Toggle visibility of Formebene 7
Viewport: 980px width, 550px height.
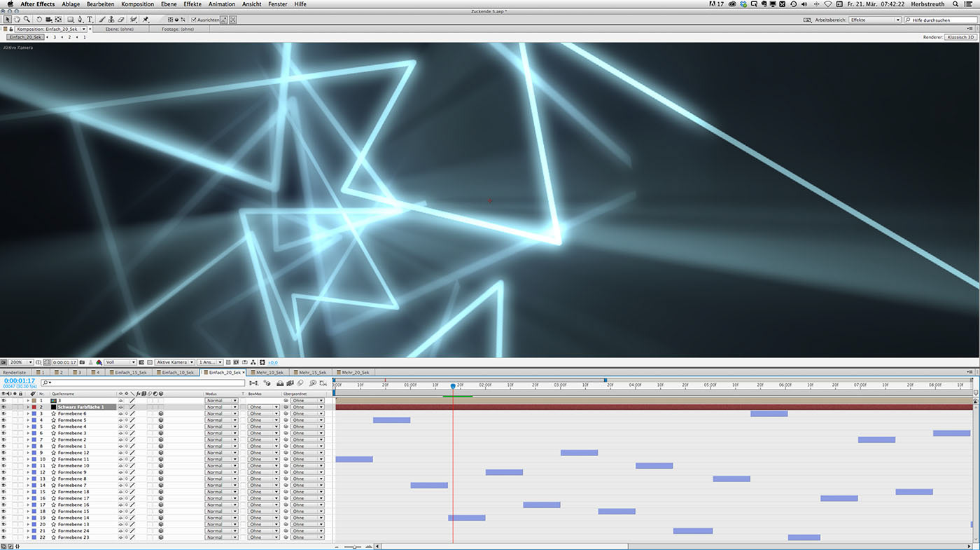tap(3, 485)
